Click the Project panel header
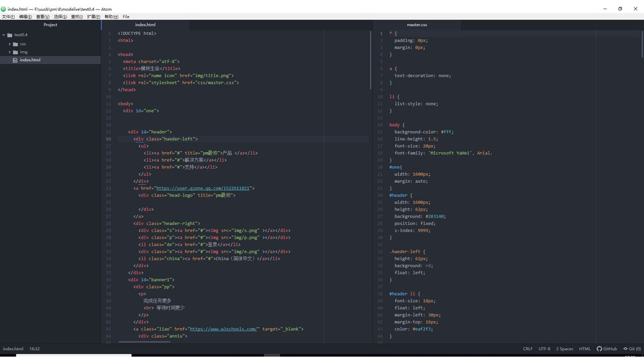 point(50,25)
